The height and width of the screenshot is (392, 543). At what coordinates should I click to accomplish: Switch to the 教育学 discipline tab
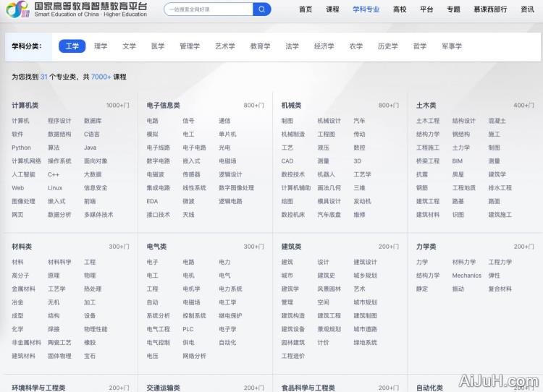click(x=261, y=46)
